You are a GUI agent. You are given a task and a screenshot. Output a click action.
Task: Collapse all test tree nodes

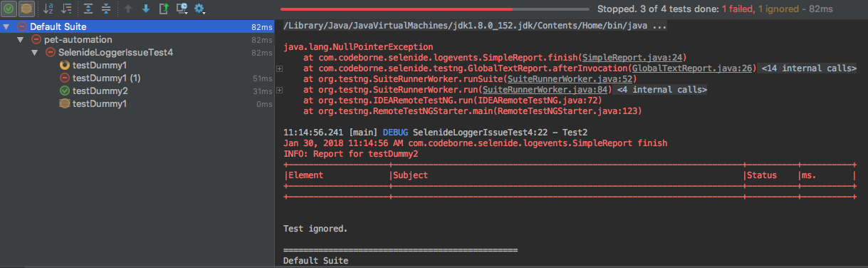(105, 9)
